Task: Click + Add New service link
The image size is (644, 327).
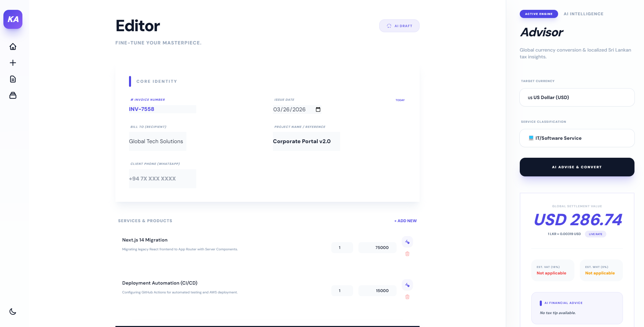Action: [405, 221]
